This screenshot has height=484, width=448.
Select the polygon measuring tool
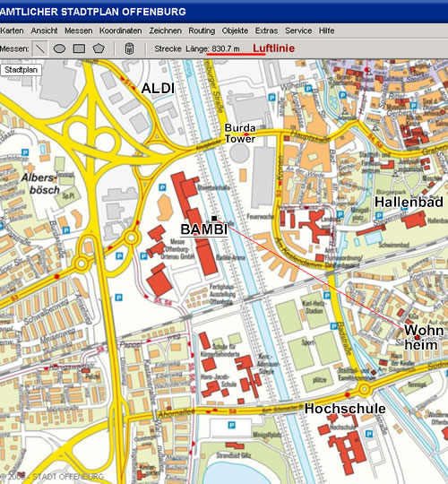point(99,48)
